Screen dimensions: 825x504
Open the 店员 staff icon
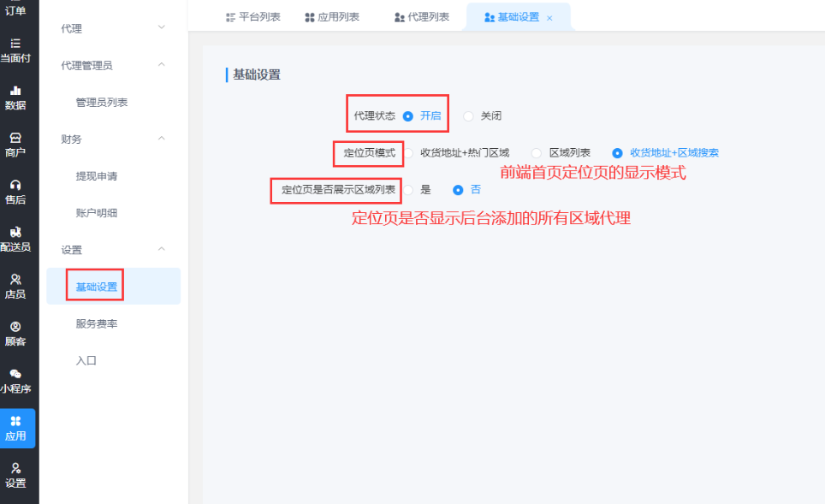pos(15,279)
